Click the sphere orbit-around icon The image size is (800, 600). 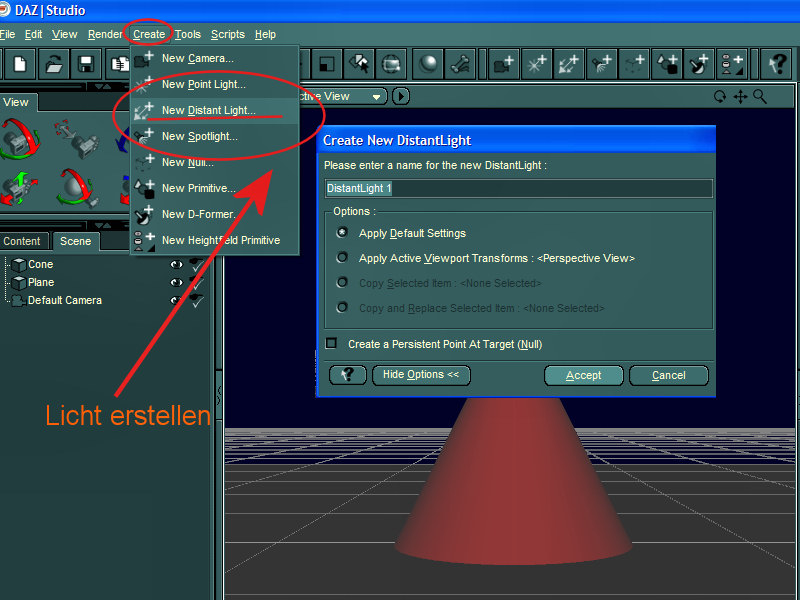click(x=77, y=188)
